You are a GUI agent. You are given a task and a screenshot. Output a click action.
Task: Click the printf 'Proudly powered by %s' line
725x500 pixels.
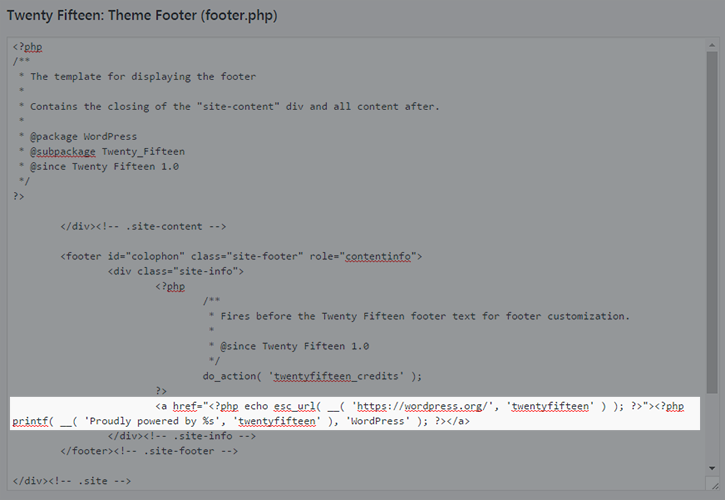pos(200,422)
